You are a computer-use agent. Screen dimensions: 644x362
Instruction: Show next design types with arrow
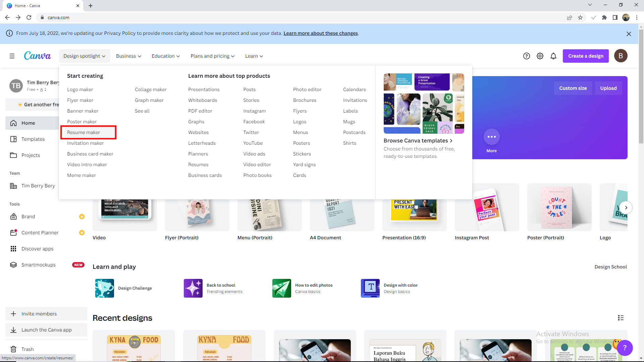tap(626, 207)
